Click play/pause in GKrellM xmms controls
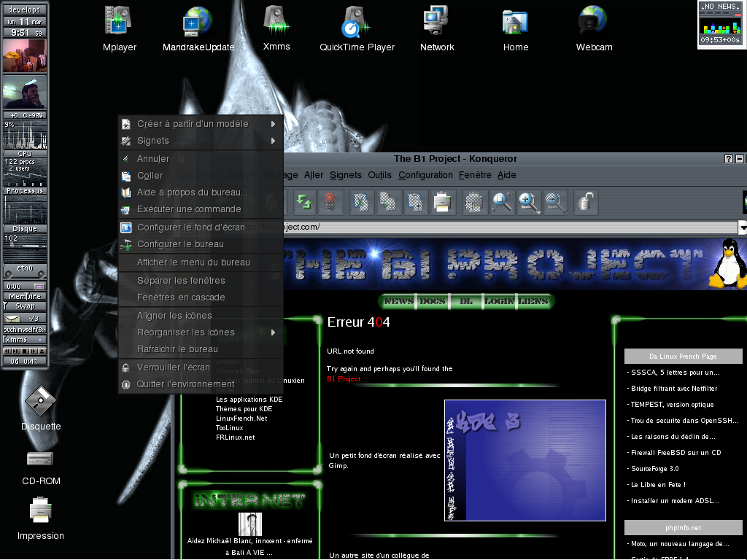This screenshot has width=747, height=560. (x=16, y=351)
